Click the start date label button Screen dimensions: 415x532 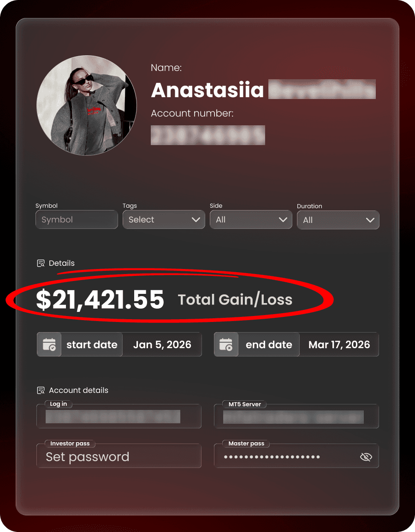click(92, 345)
